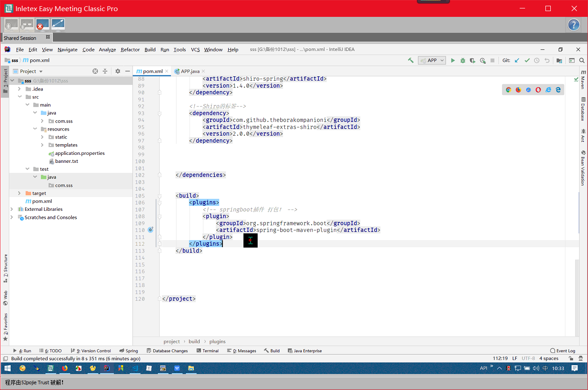Click Collapse All in Project panel
588x390 pixels.
point(105,71)
